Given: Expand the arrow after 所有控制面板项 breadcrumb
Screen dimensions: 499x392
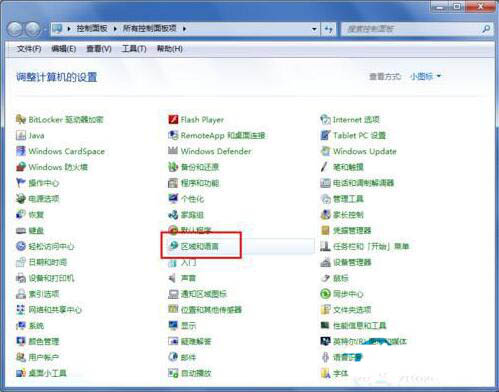Looking at the screenshot, I should click(x=184, y=29).
